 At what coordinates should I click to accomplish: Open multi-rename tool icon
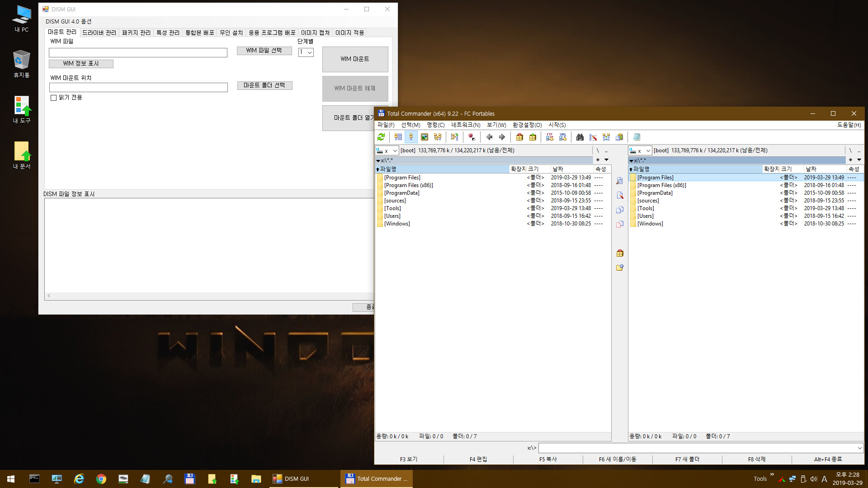[593, 137]
